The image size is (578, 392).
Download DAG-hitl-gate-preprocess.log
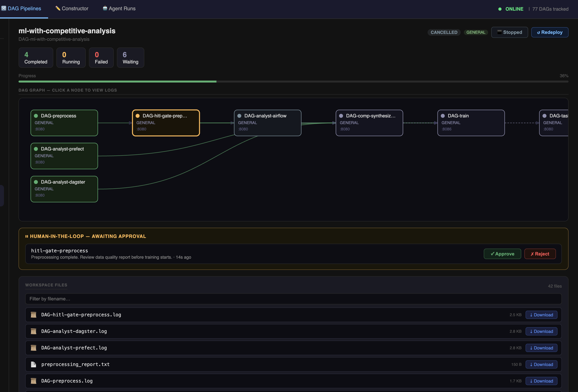pyautogui.click(x=541, y=315)
